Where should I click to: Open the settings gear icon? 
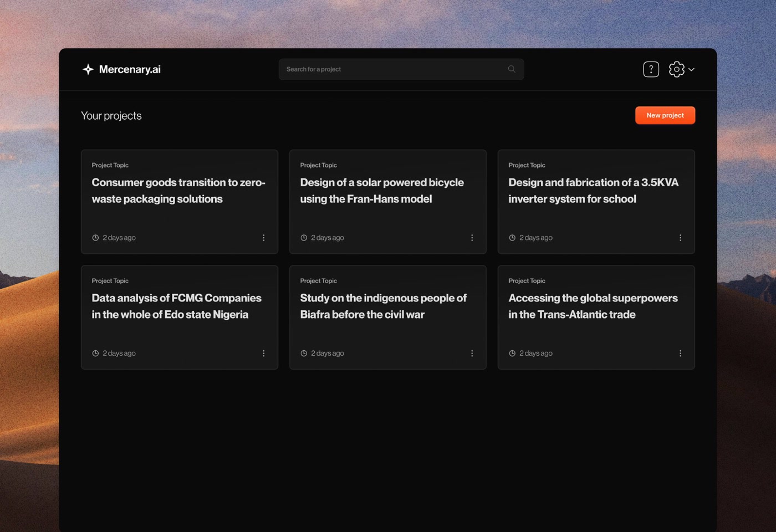[676, 69]
